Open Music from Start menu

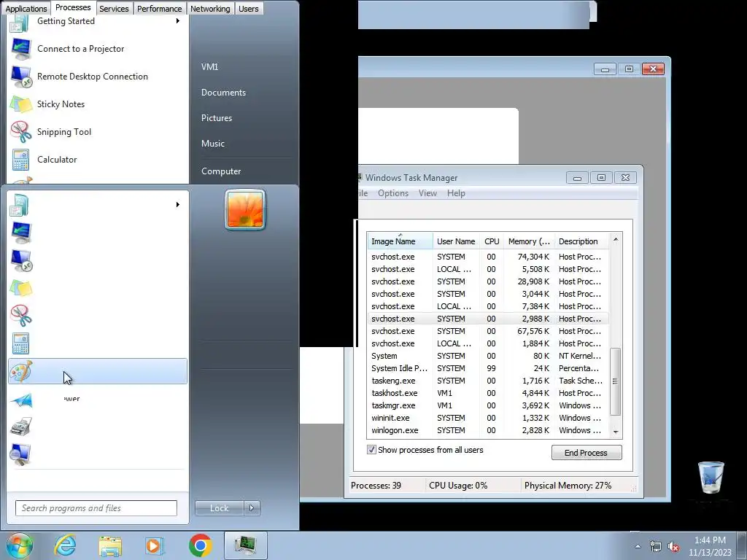coord(213,144)
